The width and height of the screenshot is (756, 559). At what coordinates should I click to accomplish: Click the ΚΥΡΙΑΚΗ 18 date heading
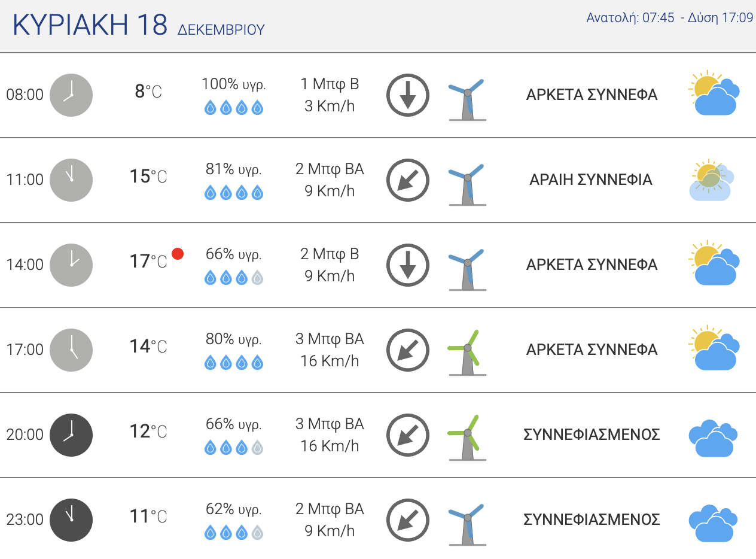(90, 25)
